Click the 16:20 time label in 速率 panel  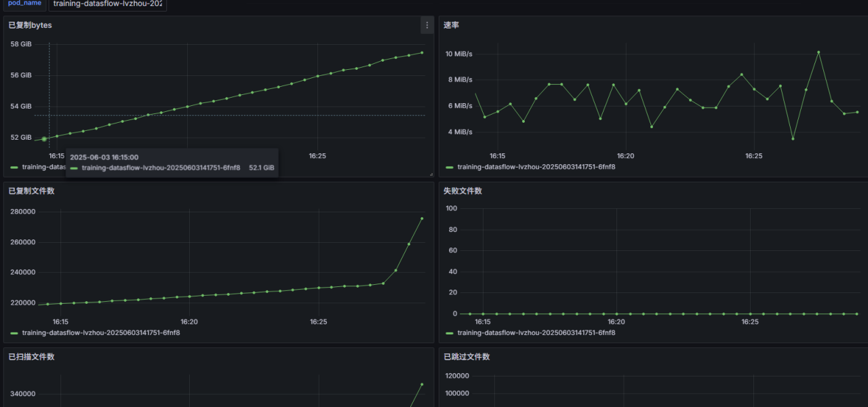coord(625,156)
